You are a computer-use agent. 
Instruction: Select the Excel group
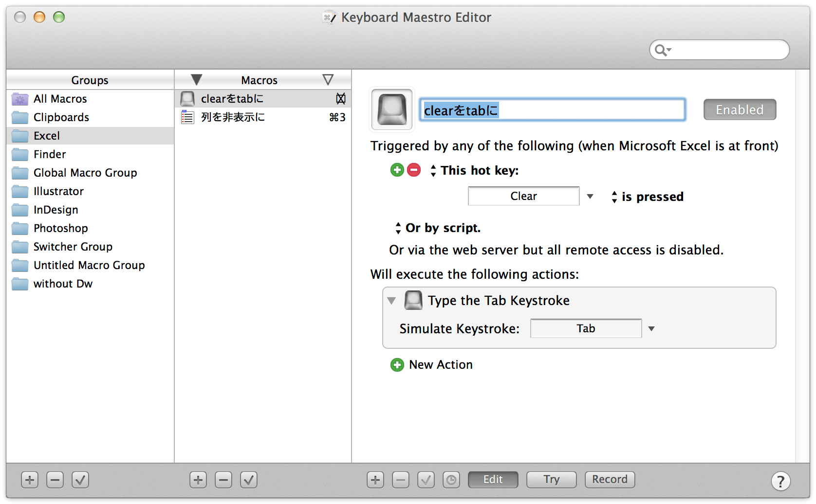coord(90,136)
